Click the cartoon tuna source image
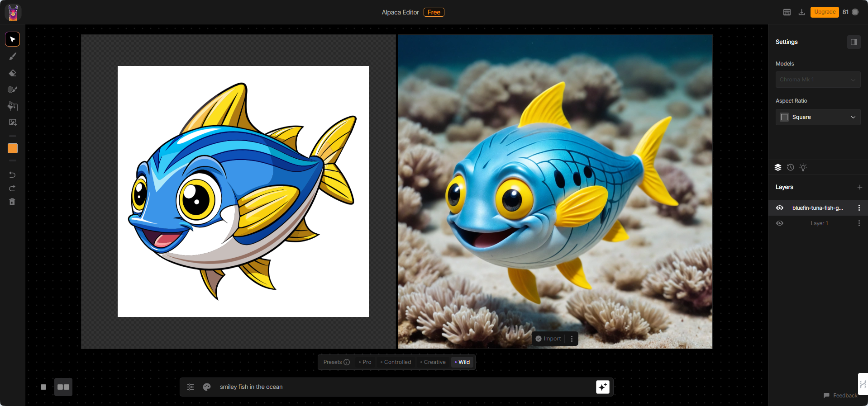Image resolution: width=868 pixels, height=406 pixels. pyautogui.click(x=243, y=192)
